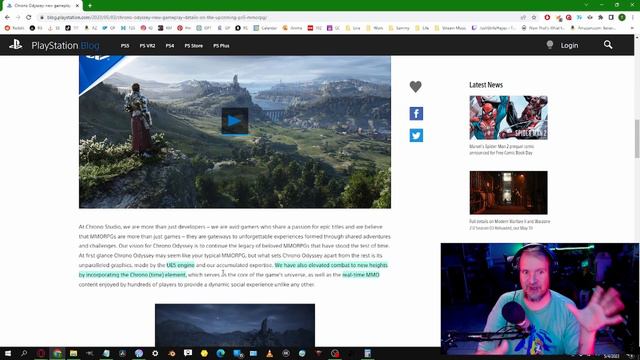This screenshot has height=360, width=640.
Task: Open a new browser tab
Action: (90, 6)
